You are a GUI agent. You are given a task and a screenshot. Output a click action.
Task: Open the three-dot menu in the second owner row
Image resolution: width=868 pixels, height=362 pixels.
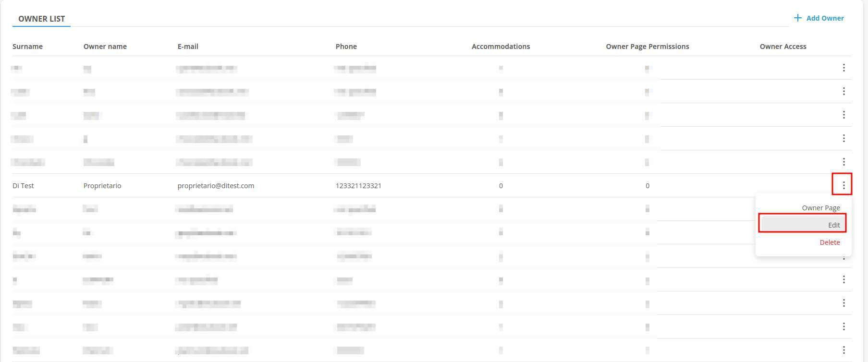pos(844,91)
